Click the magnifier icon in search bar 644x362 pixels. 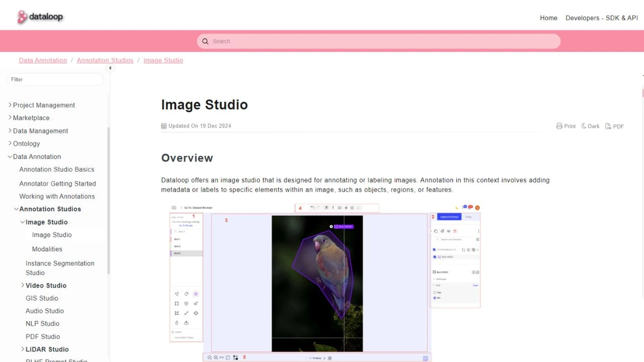205,41
